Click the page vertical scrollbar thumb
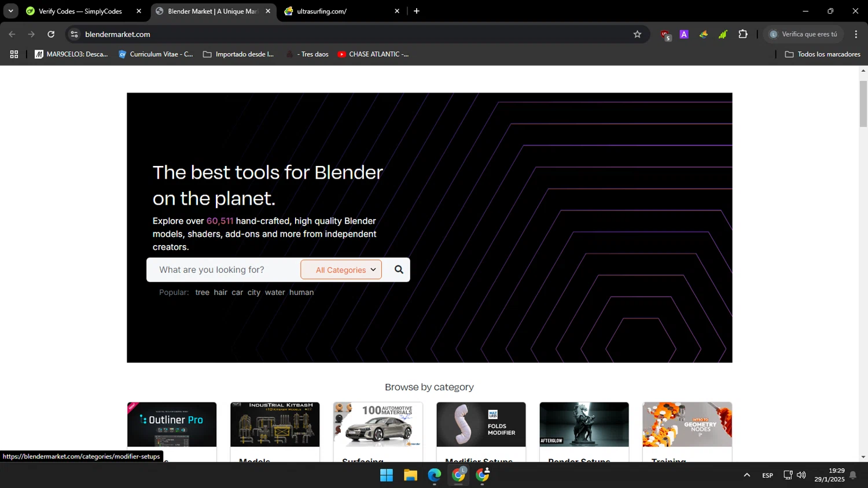Image resolution: width=868 pixels, height=488 pixels. tap(863, 104)
